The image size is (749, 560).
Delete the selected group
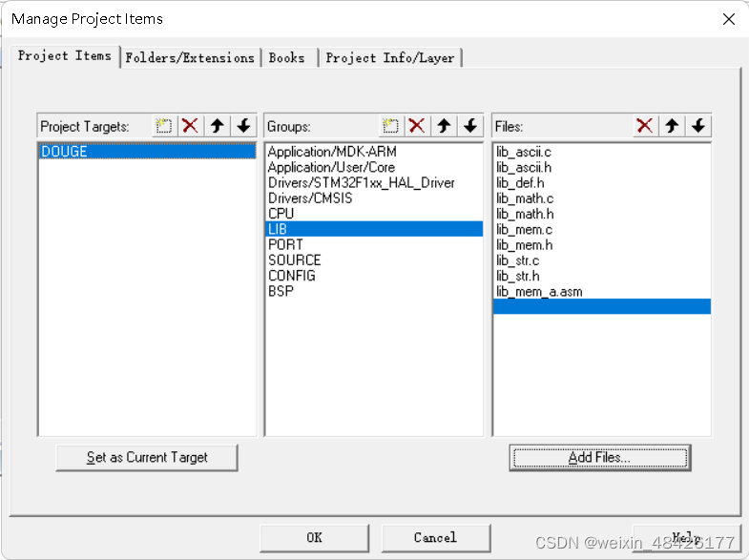[x=417, y=126]
